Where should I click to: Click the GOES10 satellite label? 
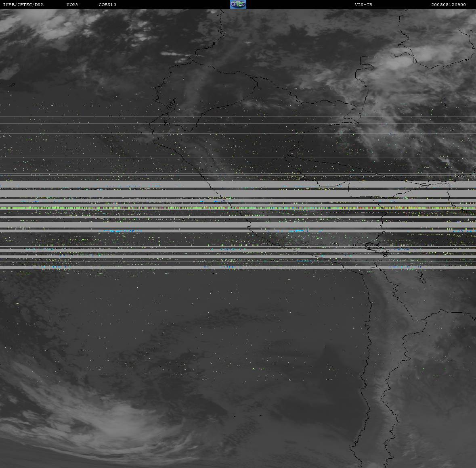pyautogui.click(x=107, y=4)
